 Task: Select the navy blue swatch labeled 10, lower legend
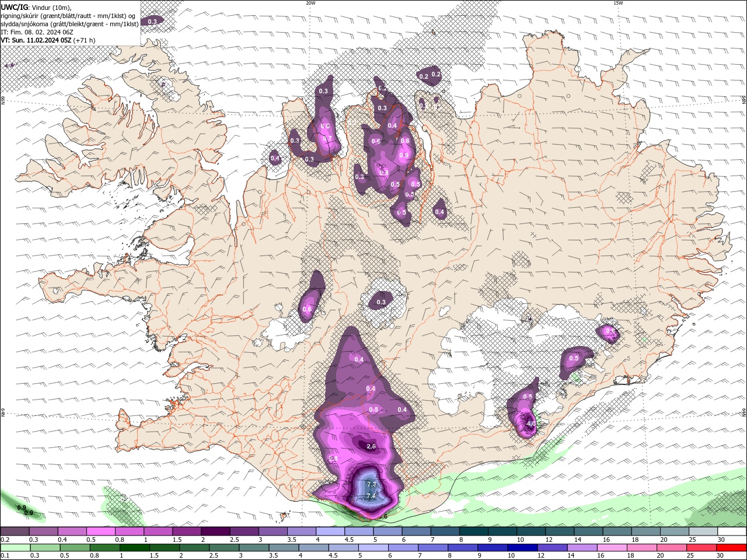tap(522, 548)
